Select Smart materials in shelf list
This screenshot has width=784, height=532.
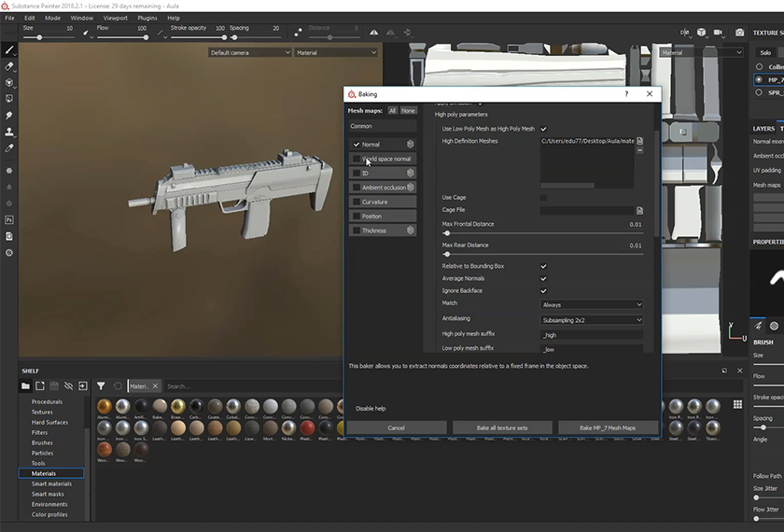(x=51, y=483)
